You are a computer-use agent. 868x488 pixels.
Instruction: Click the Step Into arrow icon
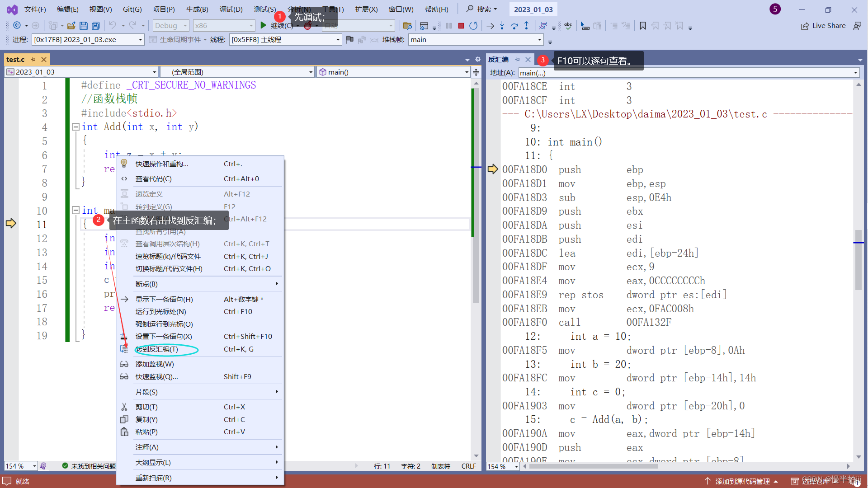coord(502,26)
